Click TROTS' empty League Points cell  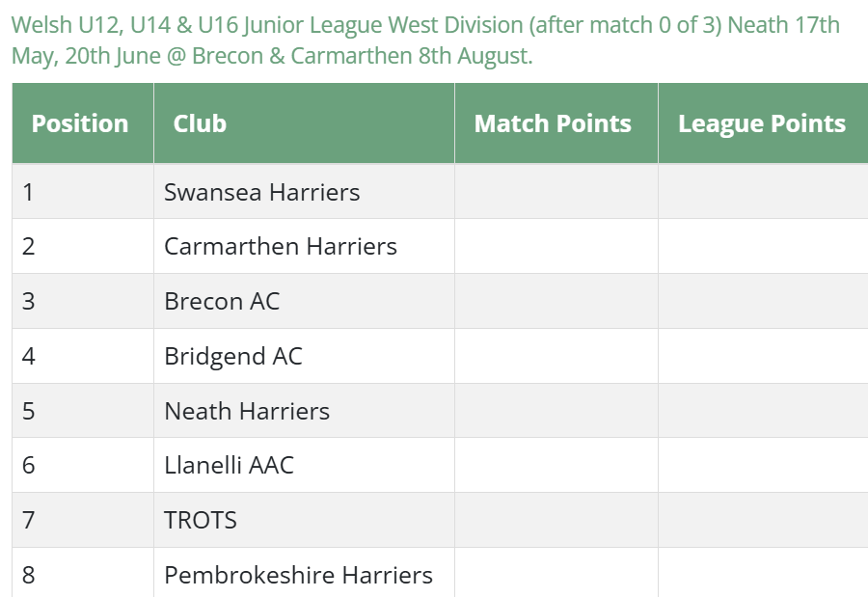(x=762, y=520)
